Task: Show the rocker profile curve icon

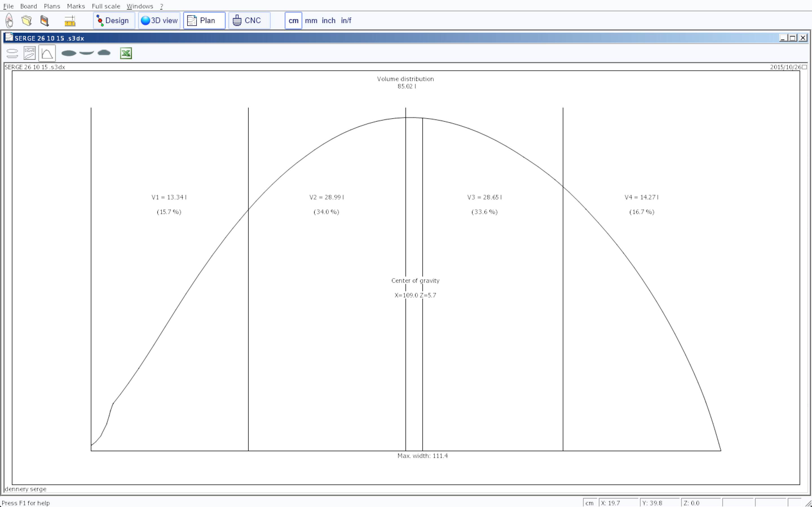Action: [87, 53]
